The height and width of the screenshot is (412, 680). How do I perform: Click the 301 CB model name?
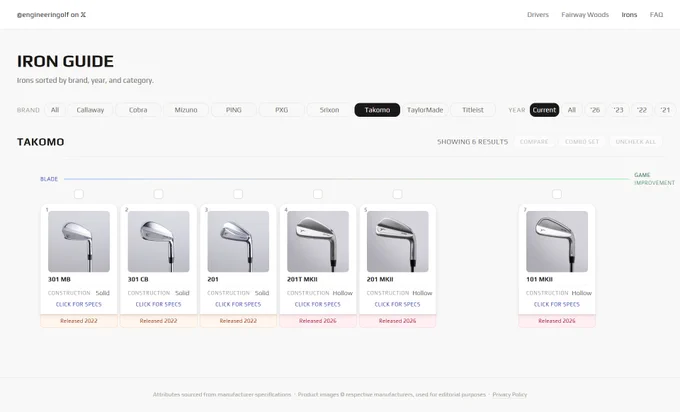click(138, 279)
